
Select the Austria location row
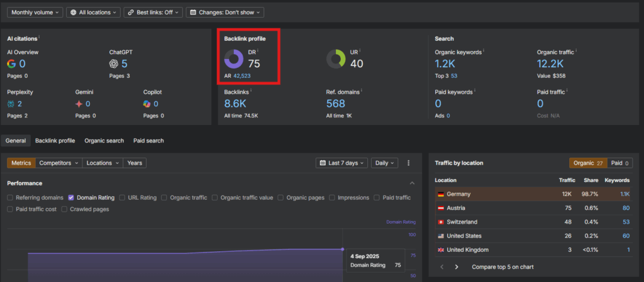[534, 209]
